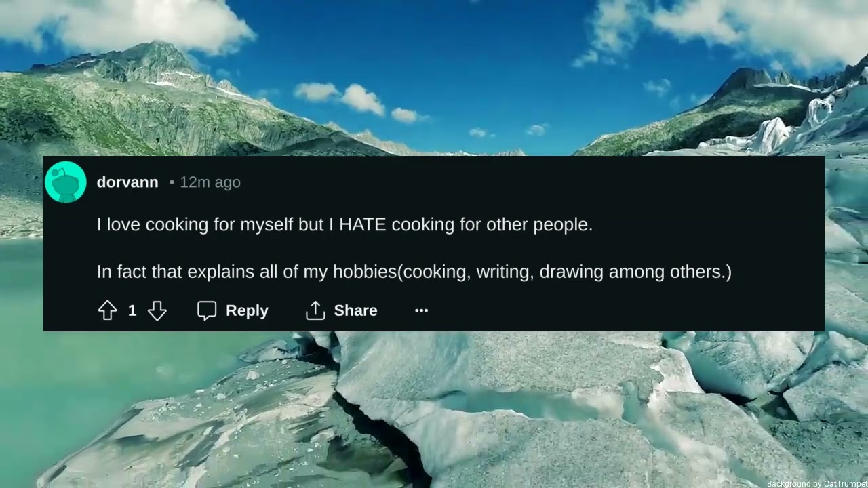The image size is (868, 488).
Task: Click the 12m ago timestamp
Action: (x=210, y=182)
